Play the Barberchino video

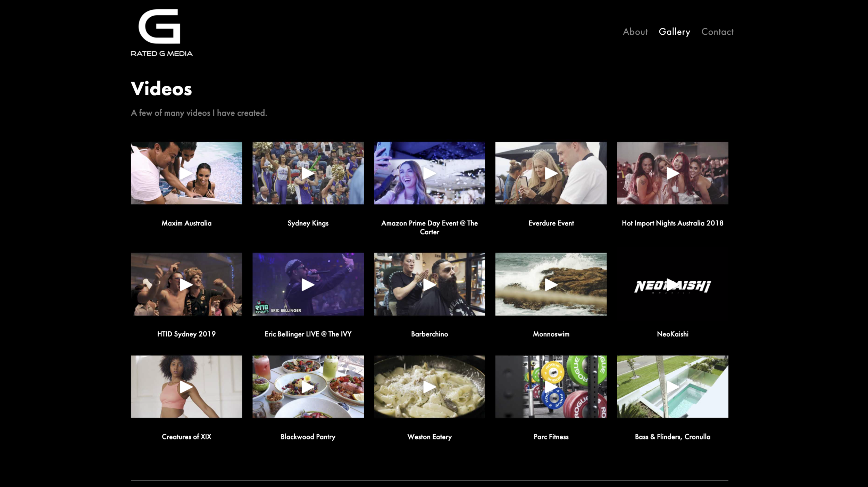tap(429, 284)
